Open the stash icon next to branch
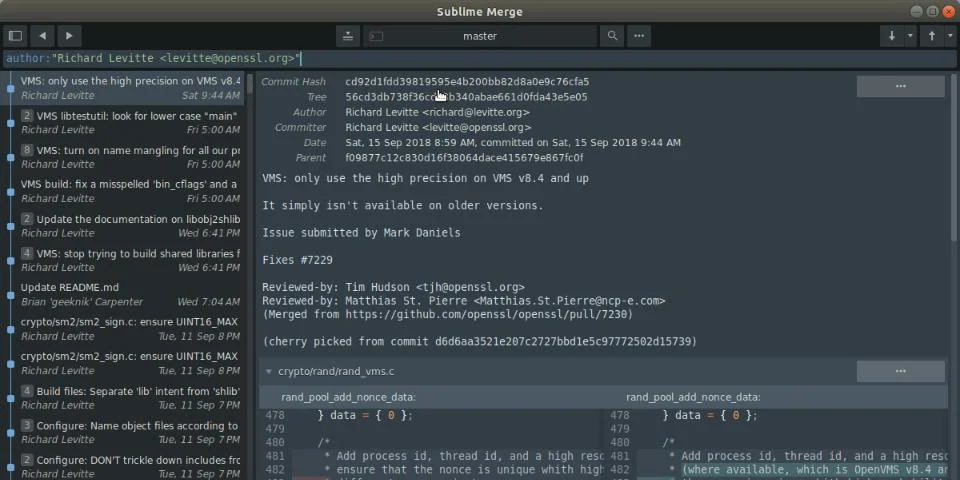 [348, 36]
